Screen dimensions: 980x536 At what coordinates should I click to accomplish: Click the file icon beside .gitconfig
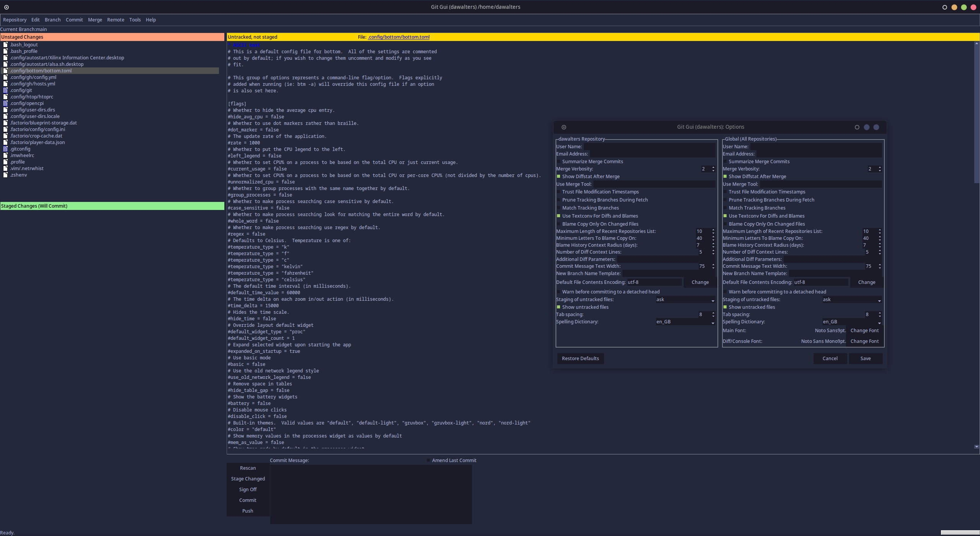5,149
